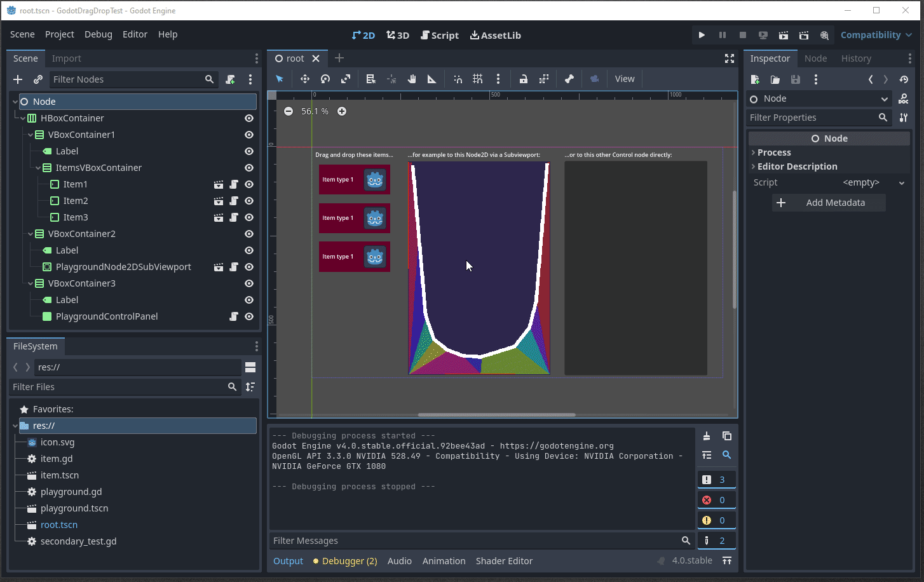Open the Compatibility renderer dropdown
This screenshot has height=582, width=924.
pyautogui.click(x=876, y=35)
